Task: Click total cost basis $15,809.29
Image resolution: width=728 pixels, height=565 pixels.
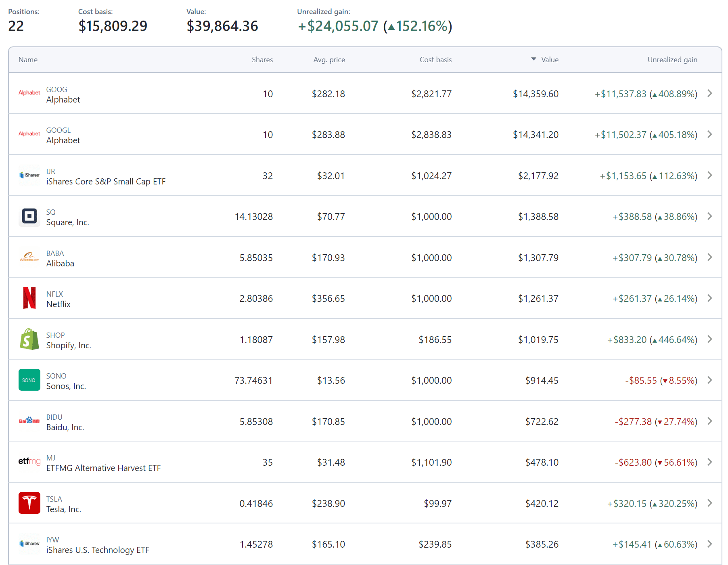Action: [113, 26]
